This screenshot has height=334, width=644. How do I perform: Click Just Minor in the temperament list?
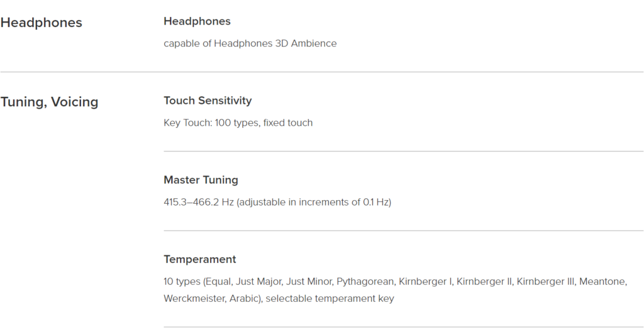308,281
